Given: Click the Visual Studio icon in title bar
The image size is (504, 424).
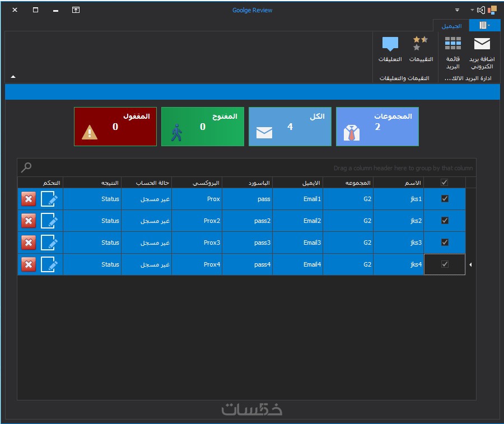Looking at the screenshot, I should [x=480, y=10].
